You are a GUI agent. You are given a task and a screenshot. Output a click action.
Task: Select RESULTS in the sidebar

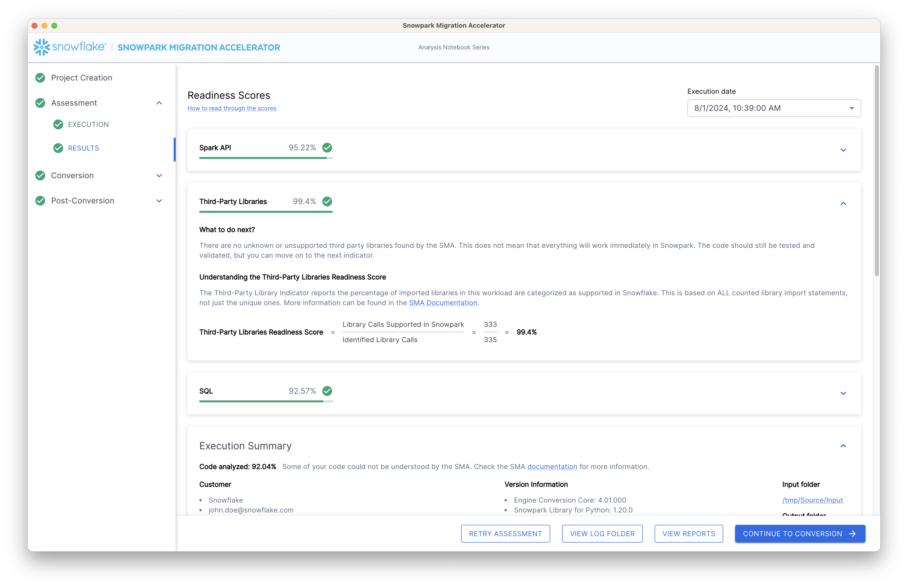[x=84, y=148]
